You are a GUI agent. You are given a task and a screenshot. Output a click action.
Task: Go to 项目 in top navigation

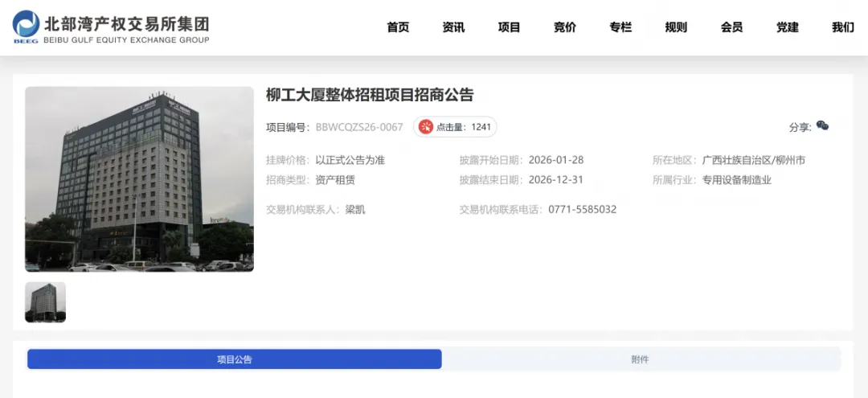pos(509,27)
